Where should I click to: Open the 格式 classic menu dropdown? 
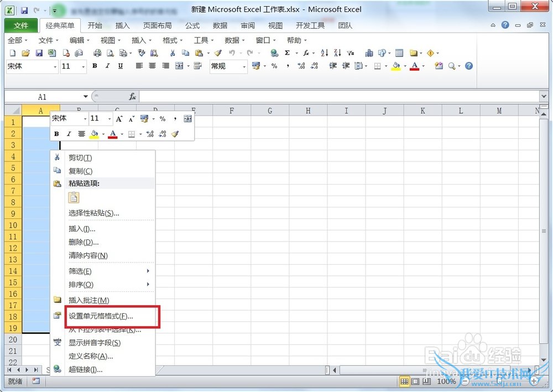(x=172, y=40)
